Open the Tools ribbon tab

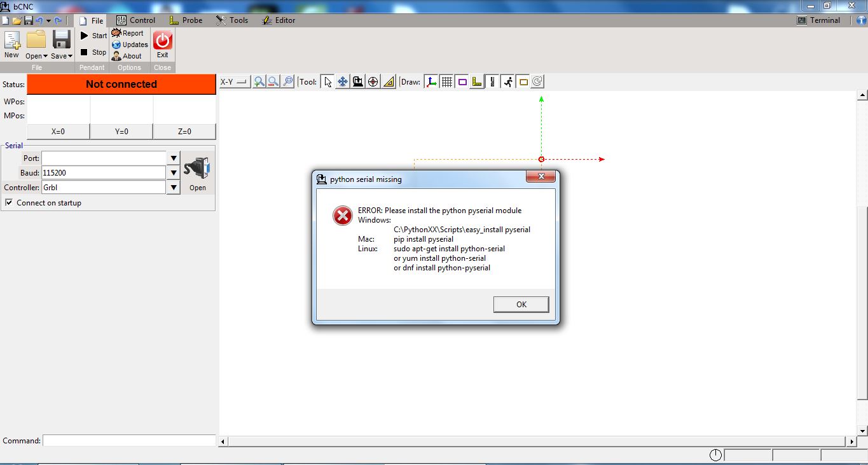click(x=232, y=20)
